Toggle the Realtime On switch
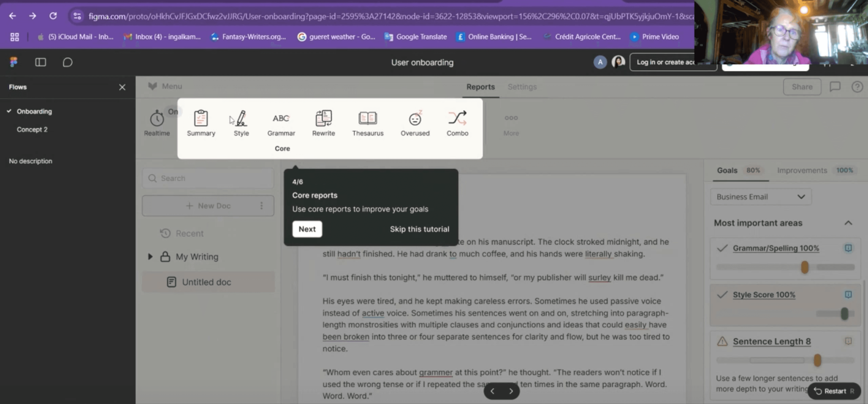 click(x=173, y=112)
